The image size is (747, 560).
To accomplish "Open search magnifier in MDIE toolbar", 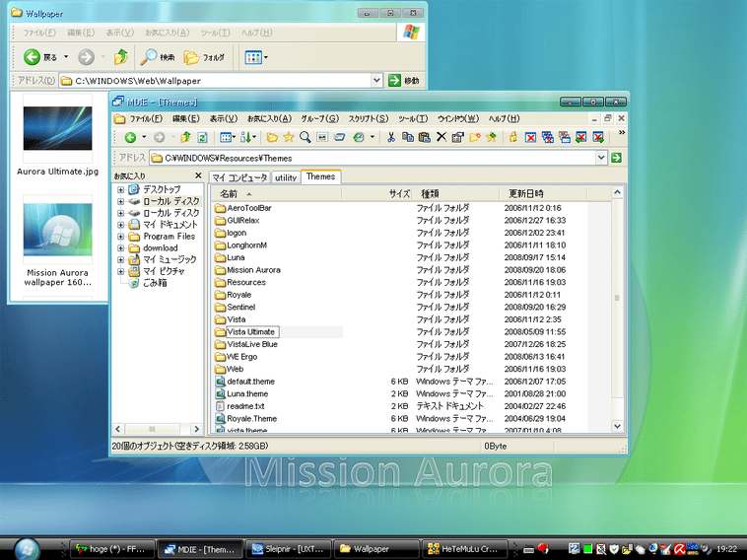I will point(305,138).
